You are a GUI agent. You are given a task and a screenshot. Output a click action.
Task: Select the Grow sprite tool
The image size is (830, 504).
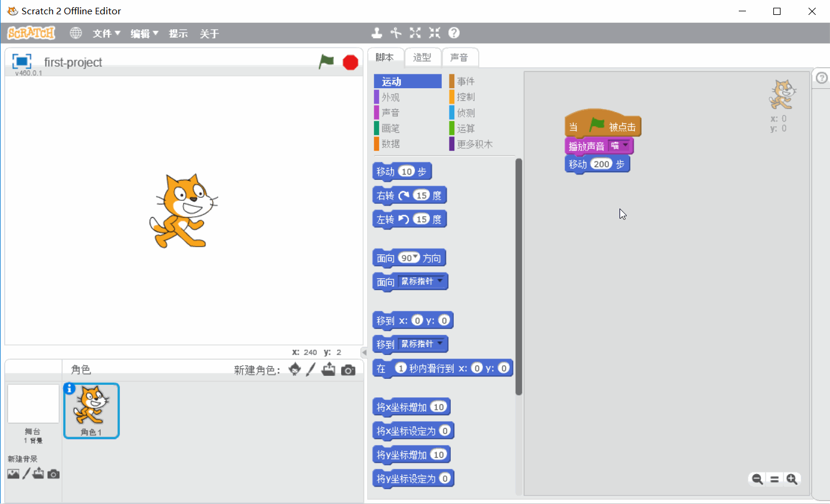click(x=415, y=33)
